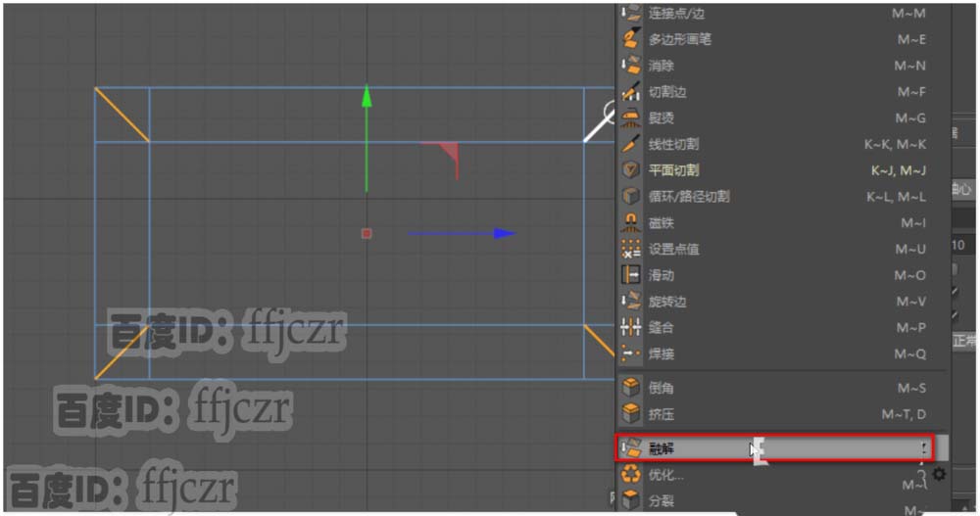Click the 磁铁 Magnet tool icon
The height and width of the screenshot is (516, 980).
tap(630, 222)
